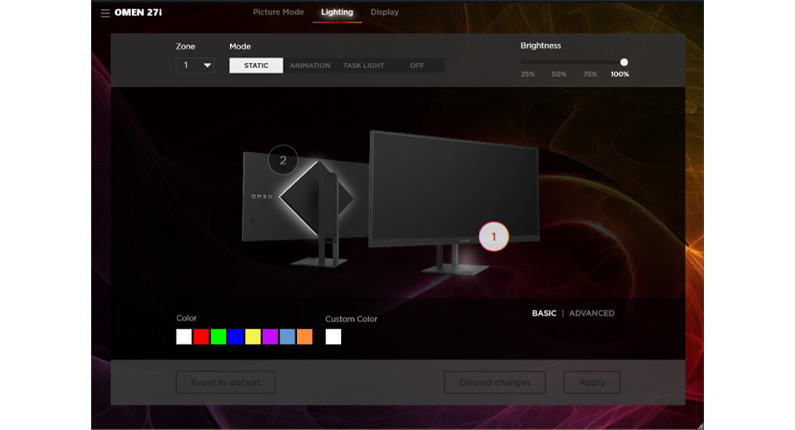Image resolution: width=795 pixels, height=430 pixels.
Task: Open the Custom Color swatch
Action: 333,337
